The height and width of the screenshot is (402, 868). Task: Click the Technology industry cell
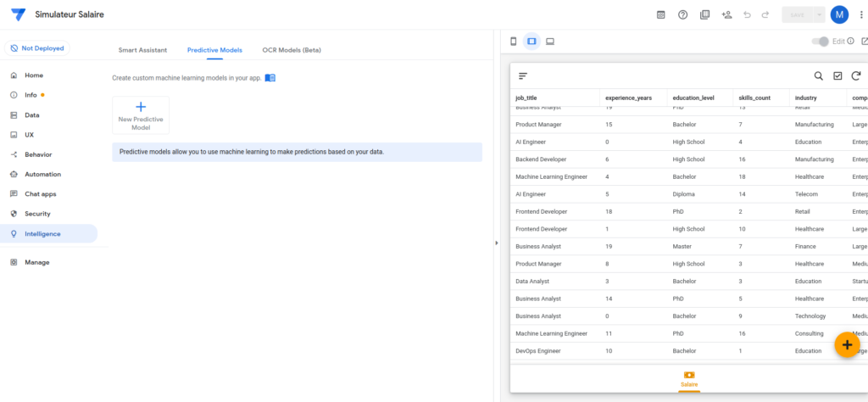(x=810, y=316)
